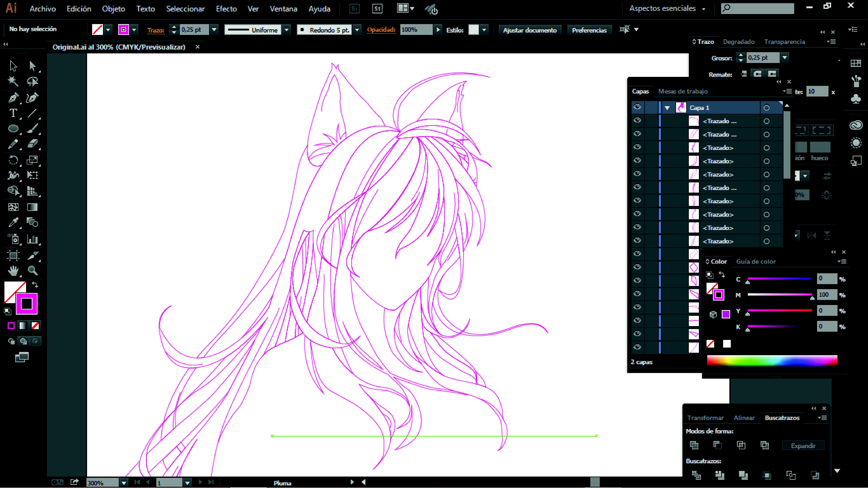Switch to Mesas de trabajo tab
The width and height of the screenshot is (868, 488).
click(683, 91)
